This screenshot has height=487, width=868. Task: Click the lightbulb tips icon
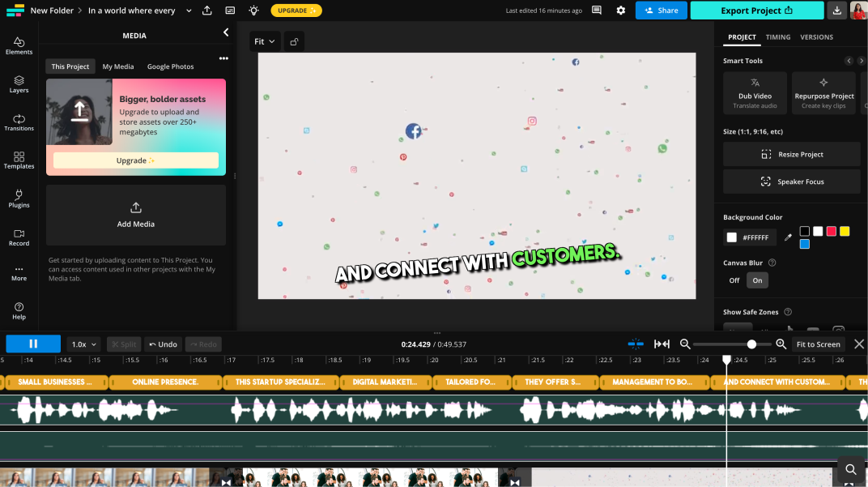253,11
